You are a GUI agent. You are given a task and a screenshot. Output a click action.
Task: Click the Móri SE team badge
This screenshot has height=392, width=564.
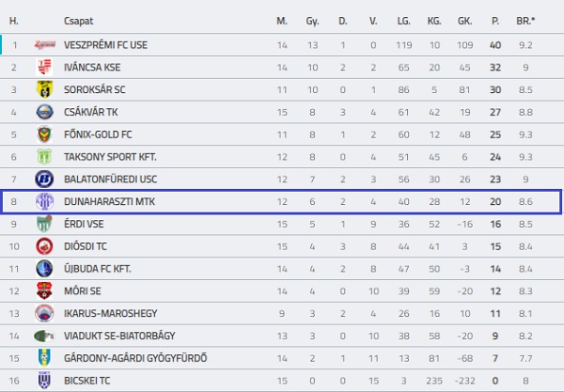tap(43, 290)
